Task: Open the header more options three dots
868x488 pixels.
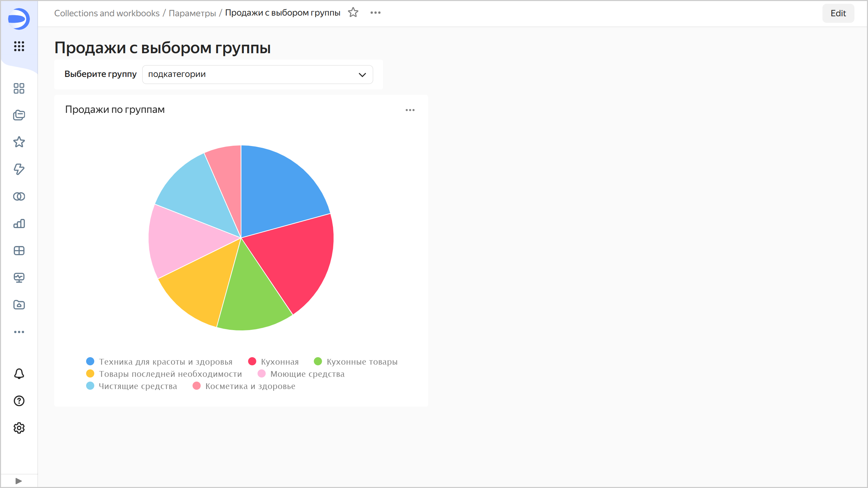Action: pyautogui.click(x=375, y=13)
